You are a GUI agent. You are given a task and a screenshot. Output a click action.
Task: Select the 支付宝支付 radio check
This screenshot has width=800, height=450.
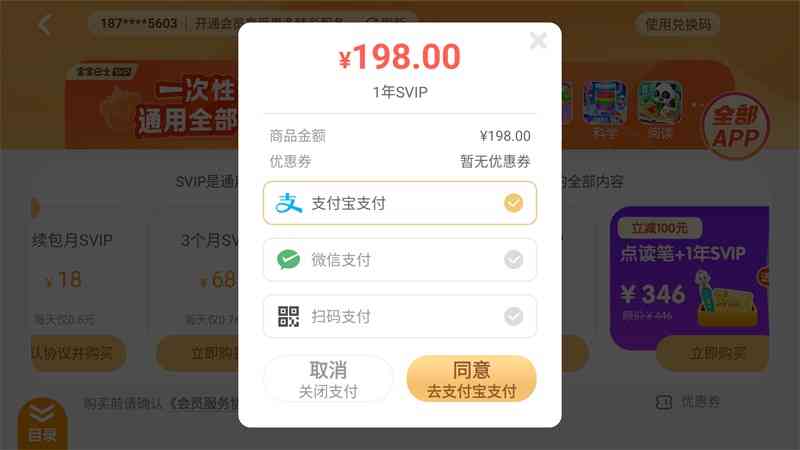click(513, 203)
